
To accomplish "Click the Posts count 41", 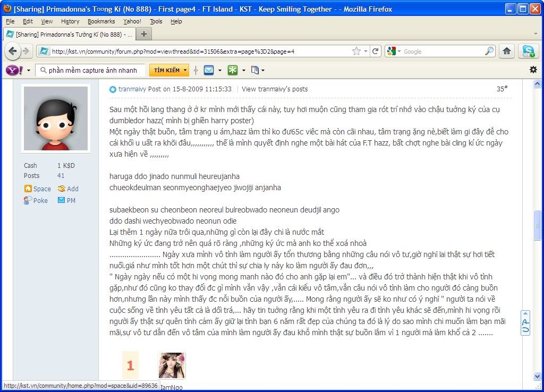I will 61,176.
